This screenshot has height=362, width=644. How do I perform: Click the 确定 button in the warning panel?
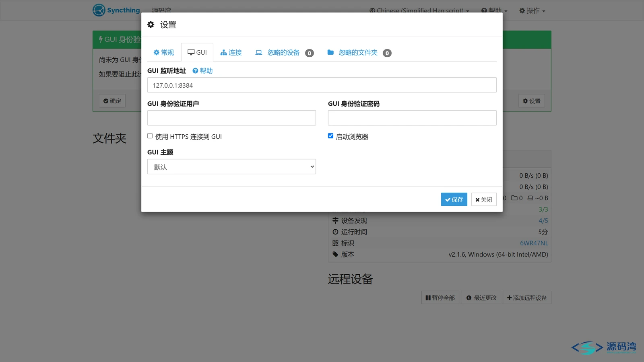pos(112,101)
